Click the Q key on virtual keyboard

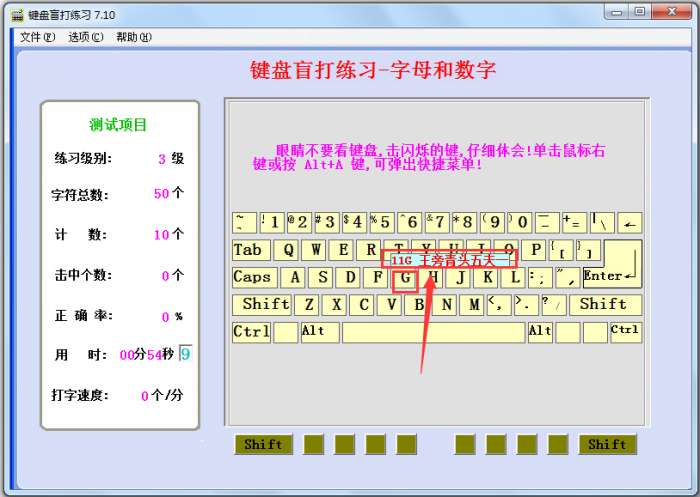(x=288, y=250)
